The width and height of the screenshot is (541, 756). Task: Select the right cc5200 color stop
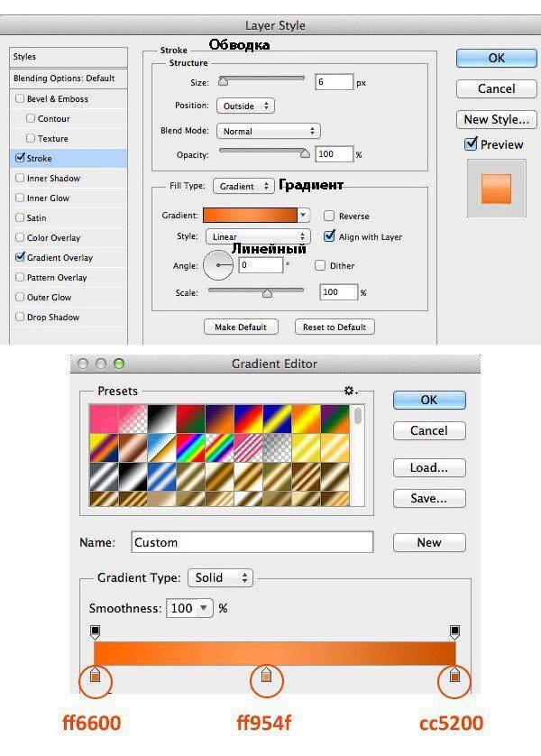454,676
